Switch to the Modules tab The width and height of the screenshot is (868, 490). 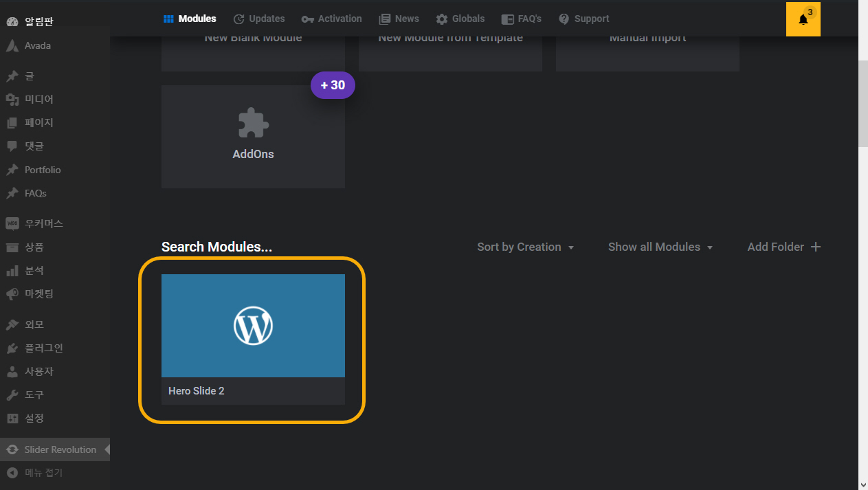click(x=190, y=19)
